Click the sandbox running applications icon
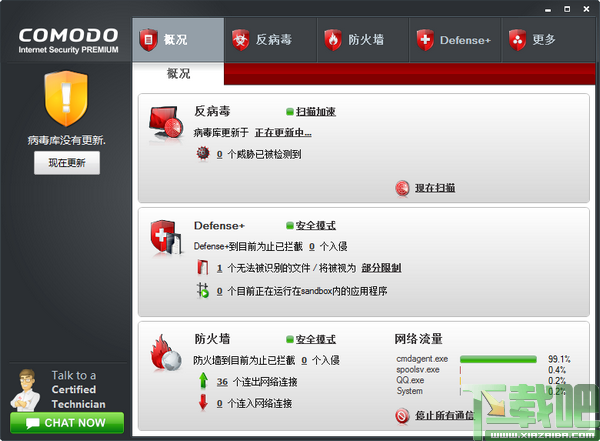This screenshot has width=600, height=441. pos(202,291)
